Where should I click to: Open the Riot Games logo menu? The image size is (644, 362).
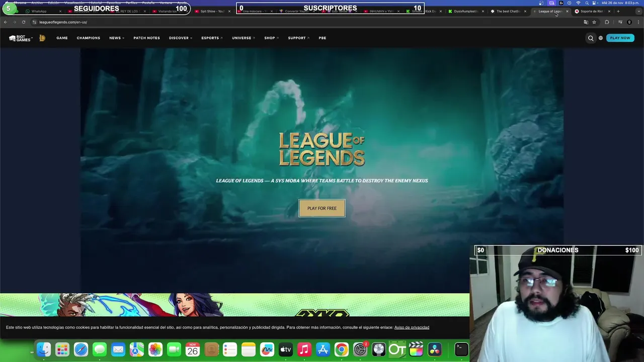tap(20, 38)
